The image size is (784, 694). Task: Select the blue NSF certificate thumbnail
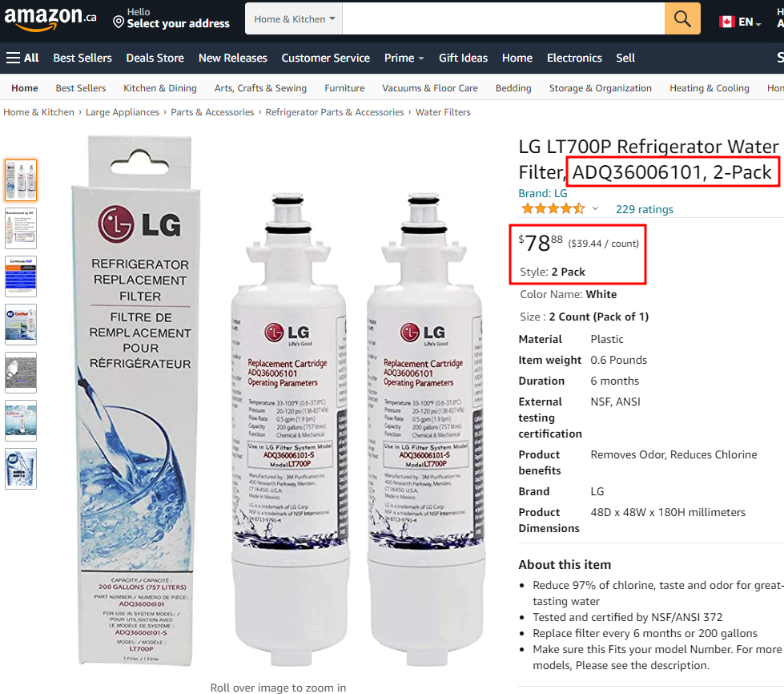pos(21,276)
